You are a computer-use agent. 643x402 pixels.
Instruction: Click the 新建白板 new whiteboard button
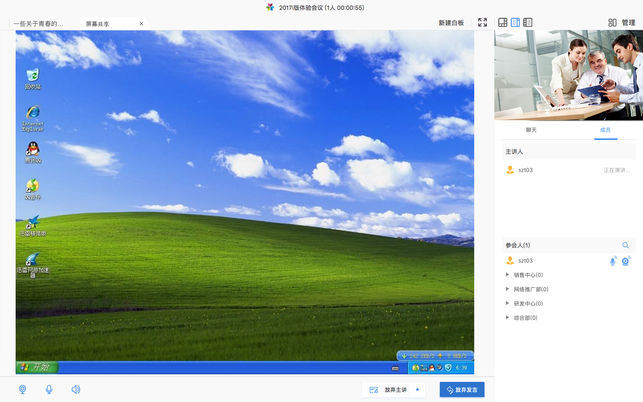[451, 23]
